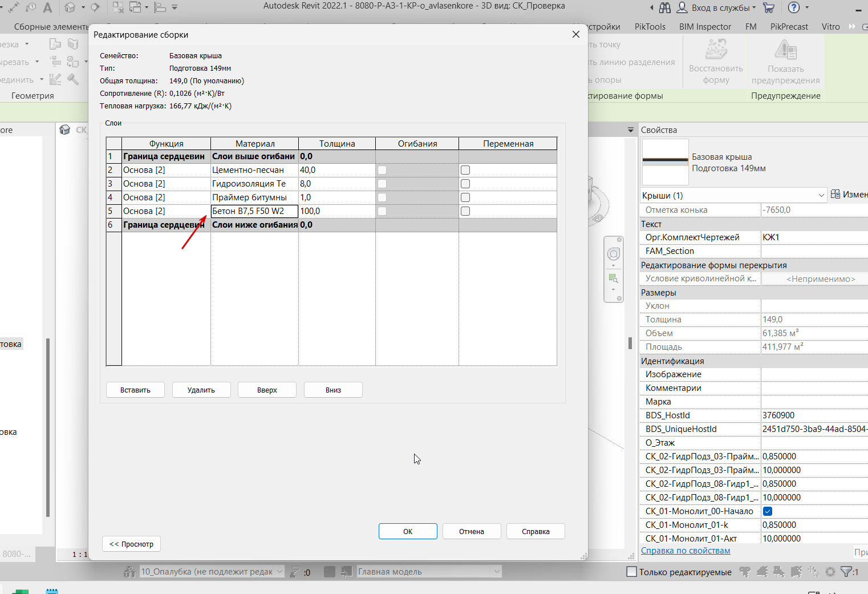The image size is (868, 594).
Task: Open the Сборные элементы ribbon tab
Action: 50,27
